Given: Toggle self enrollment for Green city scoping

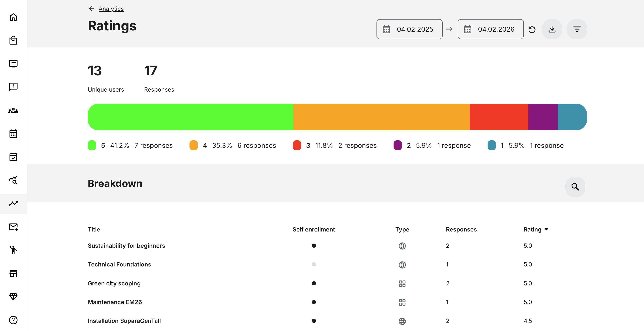Looking at the screenshot, I should pyautogui.click(x=314, y=283).
